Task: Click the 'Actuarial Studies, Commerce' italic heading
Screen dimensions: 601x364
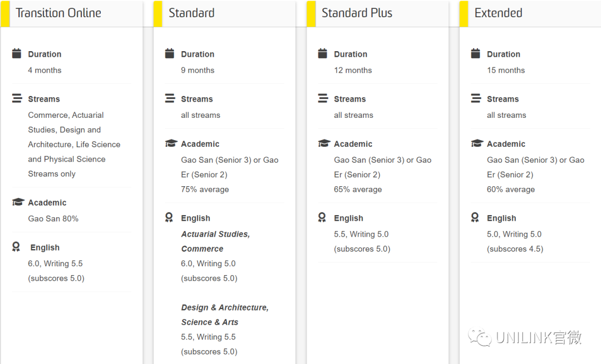Action: pyautogui.click(x=215, y=241)
